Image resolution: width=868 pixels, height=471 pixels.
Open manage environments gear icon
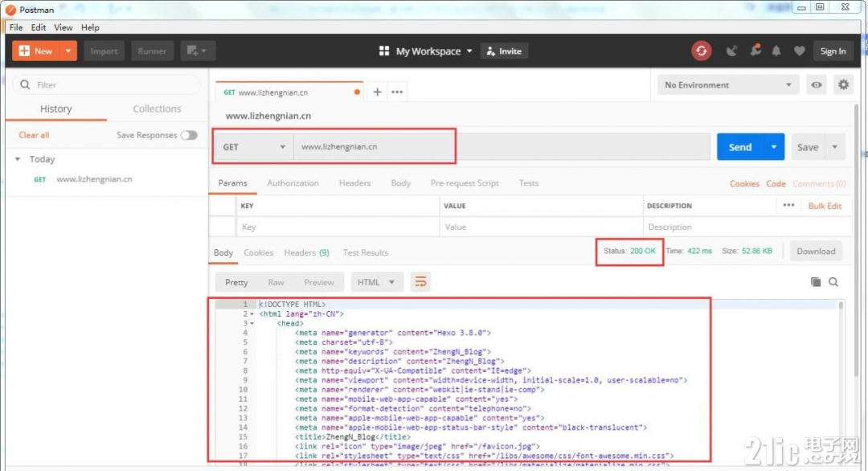click(x=843, y=84)
